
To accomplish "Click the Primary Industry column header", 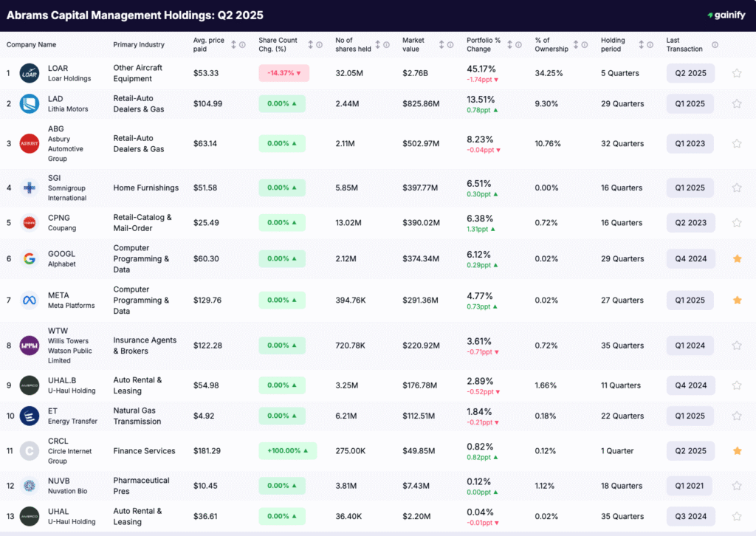I will (139, 45).
